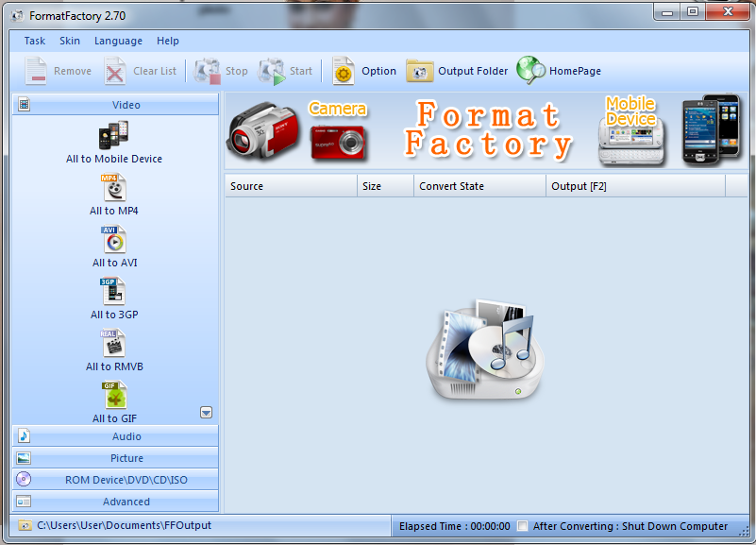Click the ROM Device disc icon

(24, 479)
